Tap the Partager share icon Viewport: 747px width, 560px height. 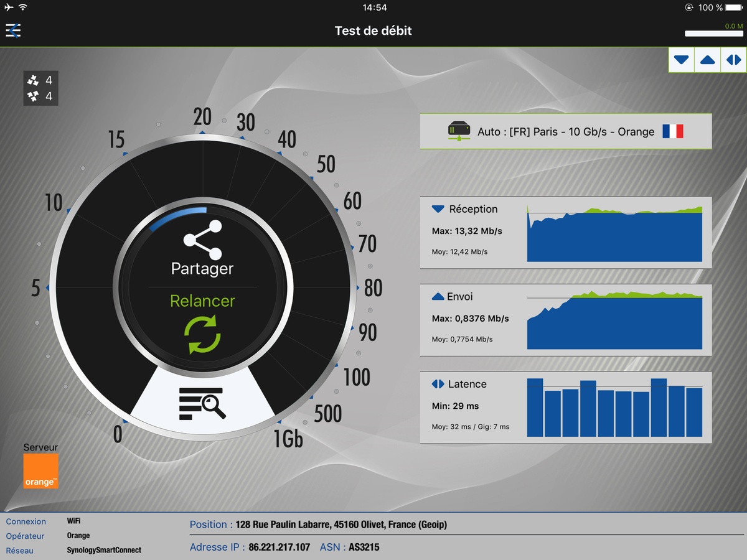point(202,240)
